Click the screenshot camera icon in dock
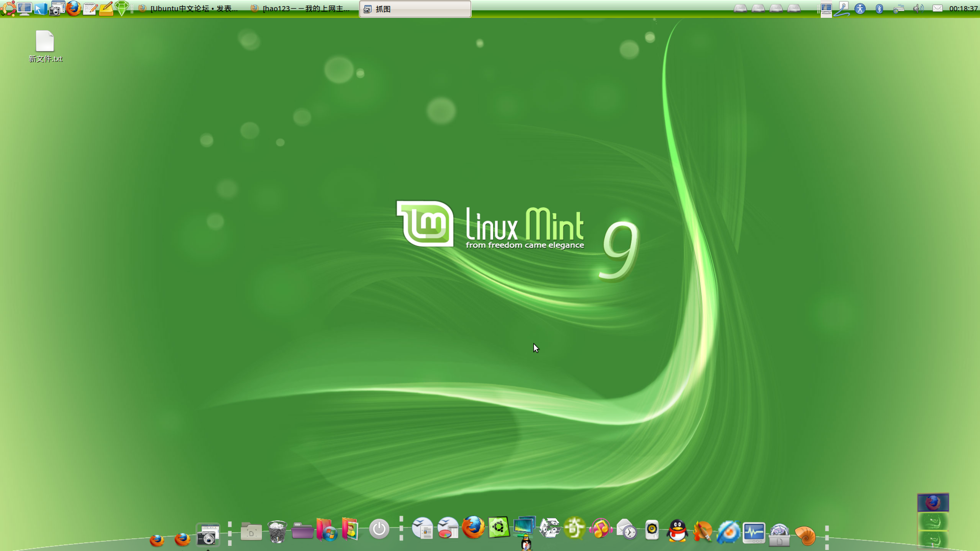 (208, 535)
